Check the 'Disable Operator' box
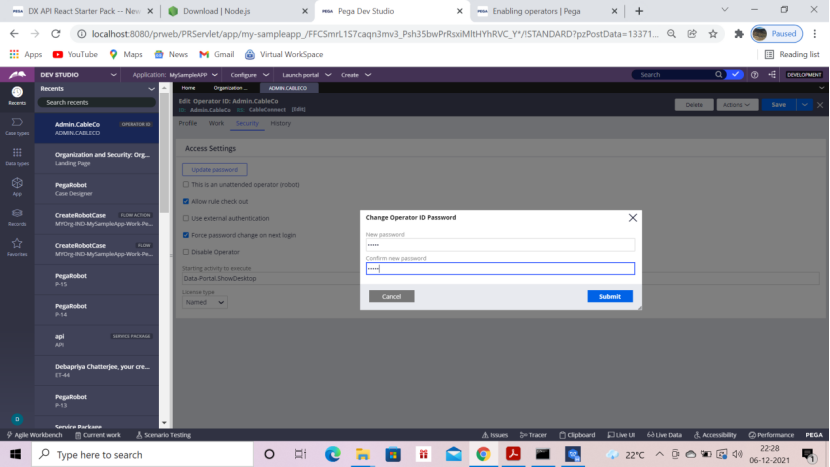 click(x=186, y=252)
